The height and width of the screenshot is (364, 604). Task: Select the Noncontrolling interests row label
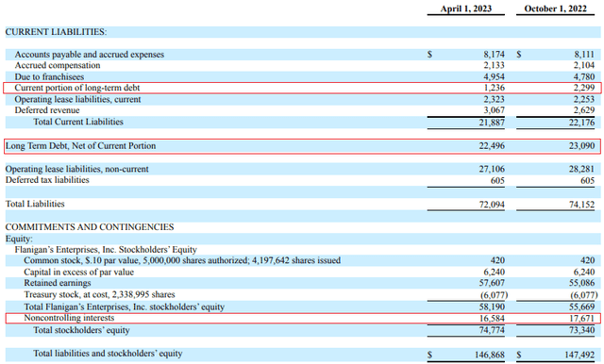click(x=69, y=318)
